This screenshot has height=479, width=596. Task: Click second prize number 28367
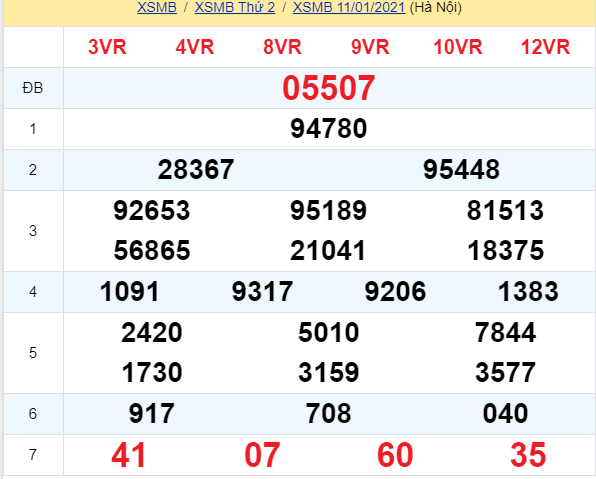point(196,170)
